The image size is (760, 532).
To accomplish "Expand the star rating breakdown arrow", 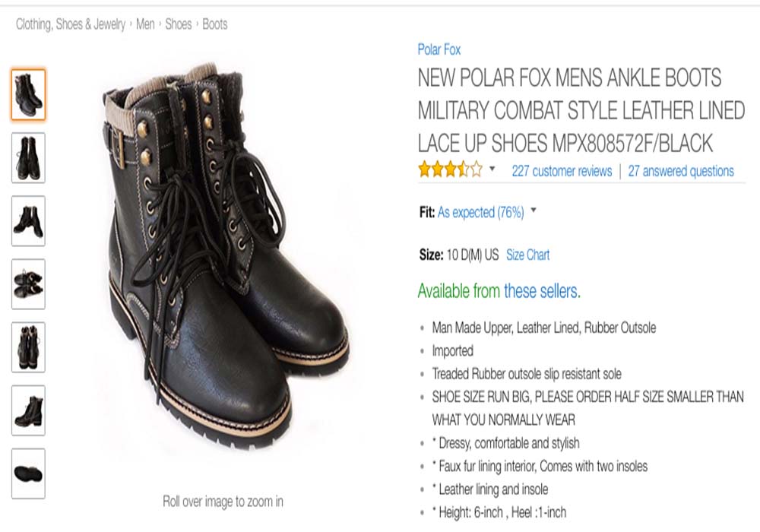I will click(x=492, y=169).
